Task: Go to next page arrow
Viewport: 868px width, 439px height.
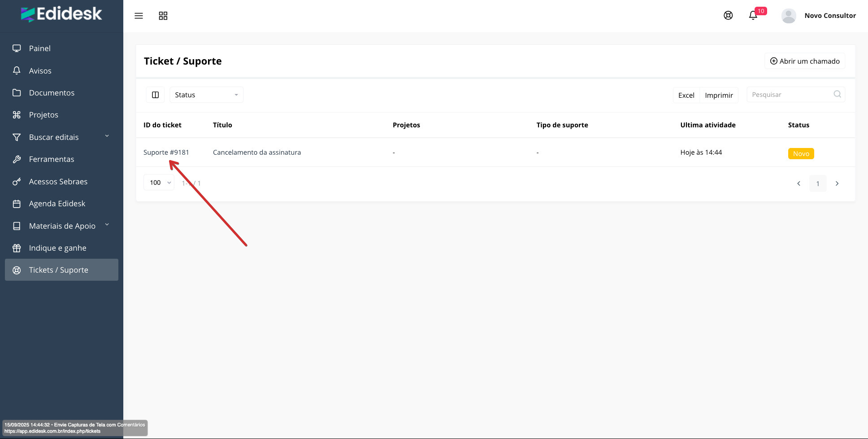Action: point(837,183)
